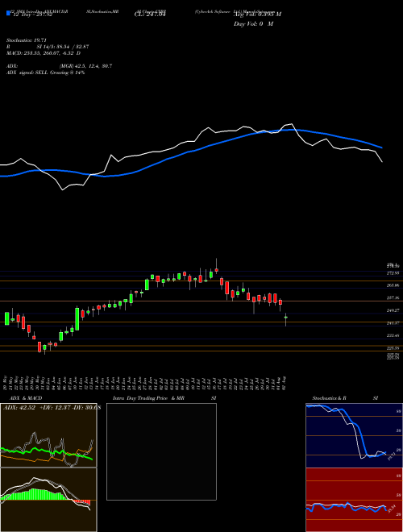Open the MACD histogram chart panel
Image resolution: width=403 pixels, height=532 pixels.
pyautogui.click(x=48, y=500)
